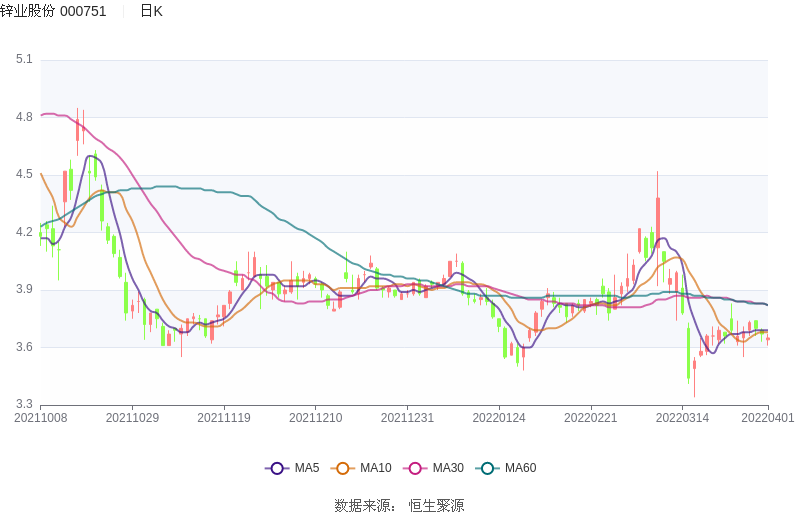Select the 日K chart period tab
This screenshot has height=517, width=800.
point(151,11)
